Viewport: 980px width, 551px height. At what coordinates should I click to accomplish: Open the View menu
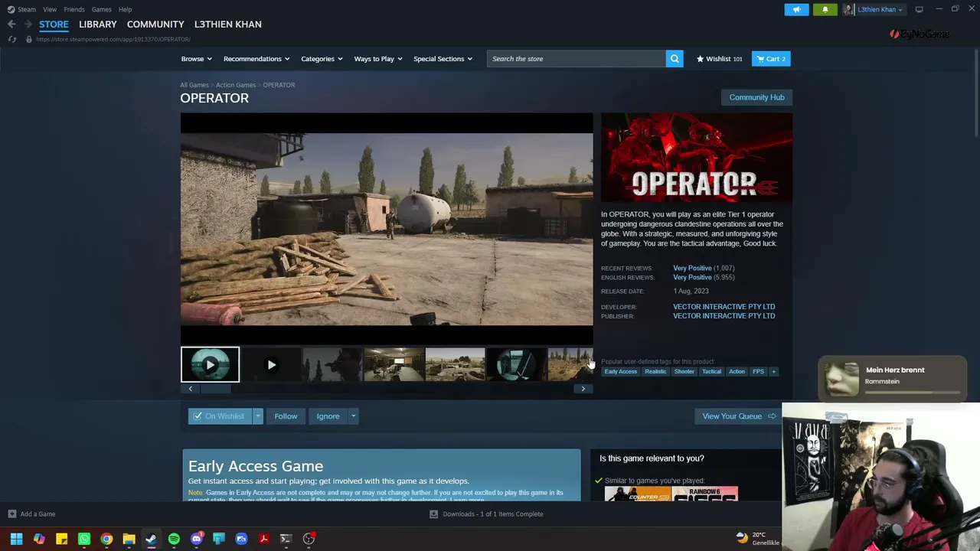point(50,9)
